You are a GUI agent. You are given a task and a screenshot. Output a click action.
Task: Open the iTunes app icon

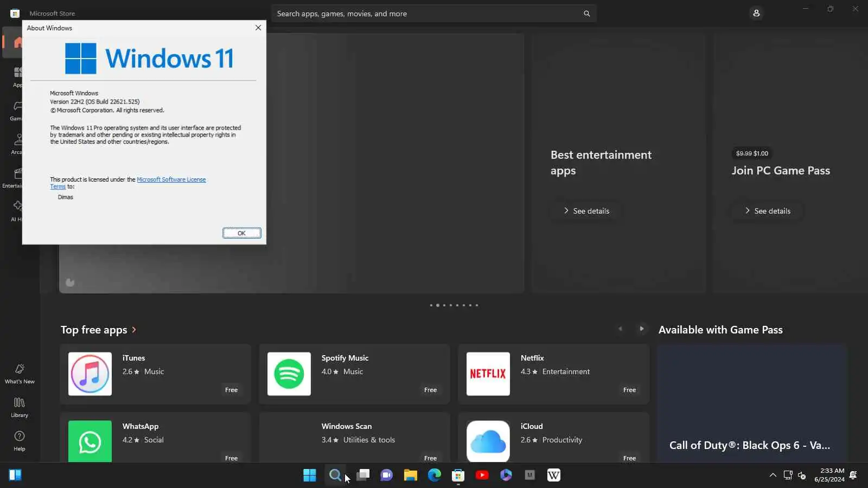click(x=90, y=374)
